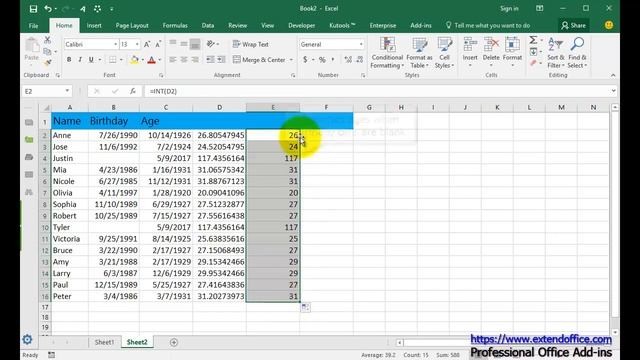Click the AutoSum sigma icon
Screen dimensions: 640x360
point(533,40)
